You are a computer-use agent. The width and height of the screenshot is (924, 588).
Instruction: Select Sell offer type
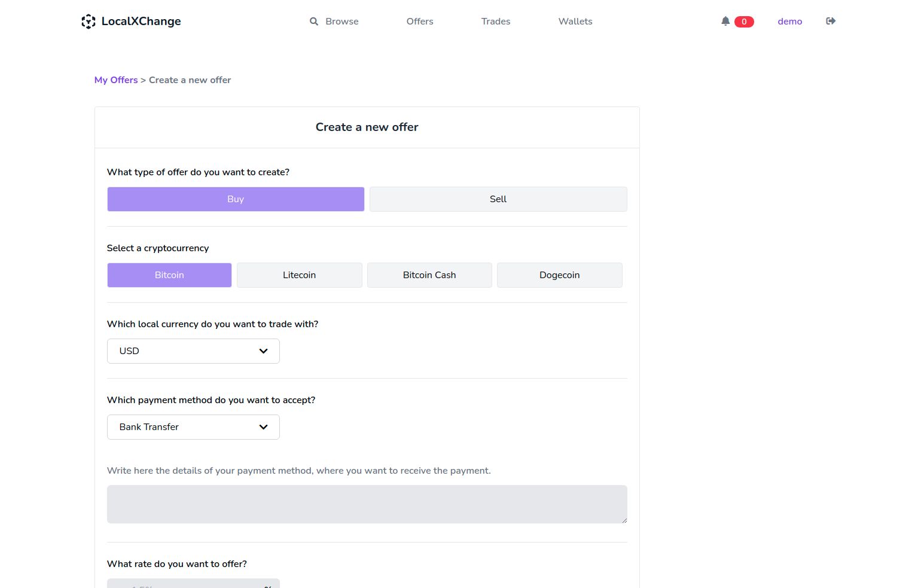498,199
